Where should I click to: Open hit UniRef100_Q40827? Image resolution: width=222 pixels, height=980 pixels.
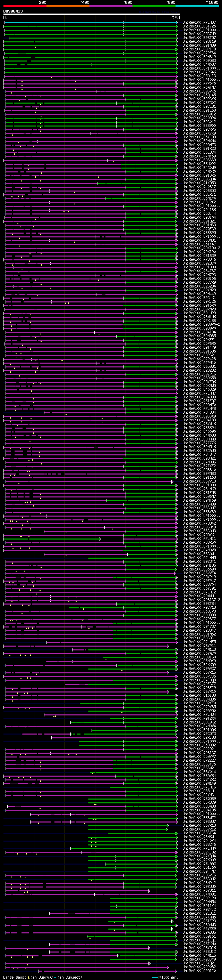click(199, 187)
